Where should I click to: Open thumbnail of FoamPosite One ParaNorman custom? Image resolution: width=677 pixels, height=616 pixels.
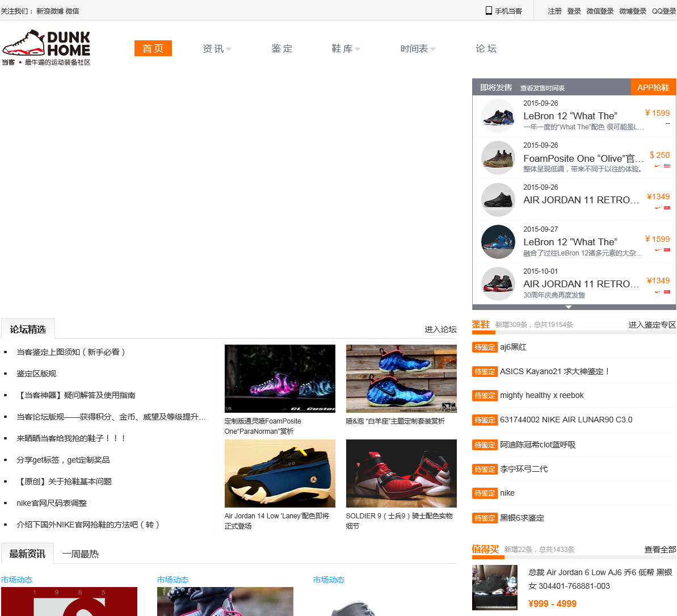coord(280,379)
